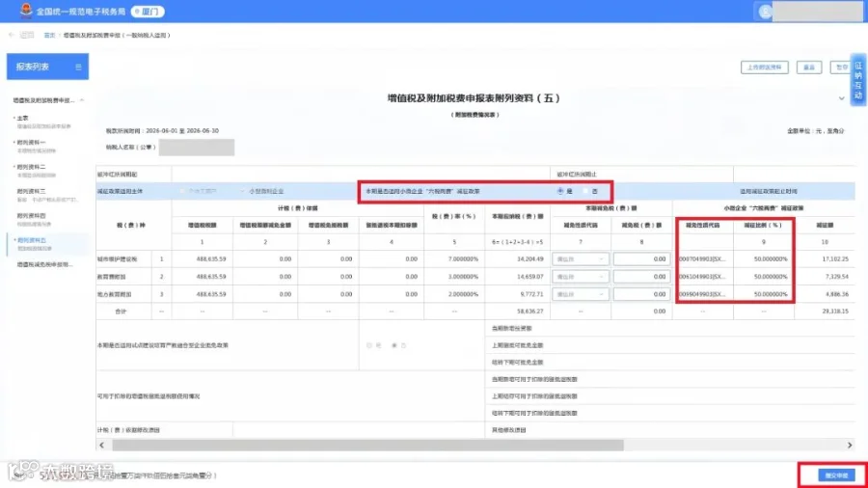
Task: Click total value 58,636.27
Action: pos(529,312)
